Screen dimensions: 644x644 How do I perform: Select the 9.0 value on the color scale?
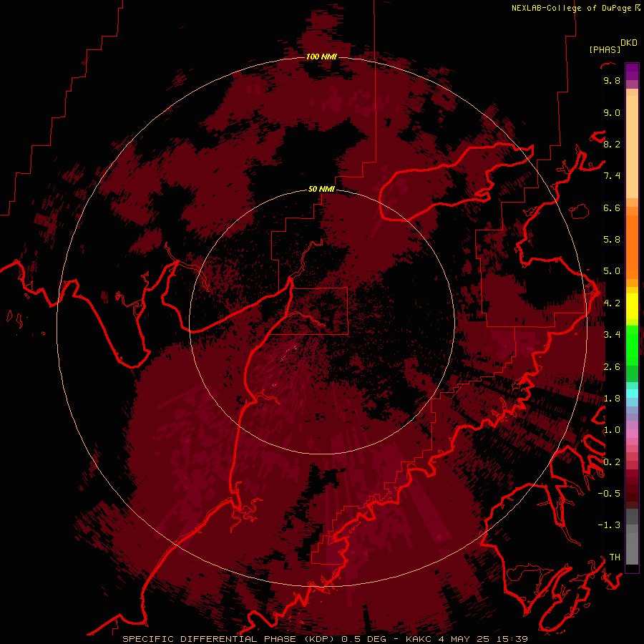click(x=612, y=112)
